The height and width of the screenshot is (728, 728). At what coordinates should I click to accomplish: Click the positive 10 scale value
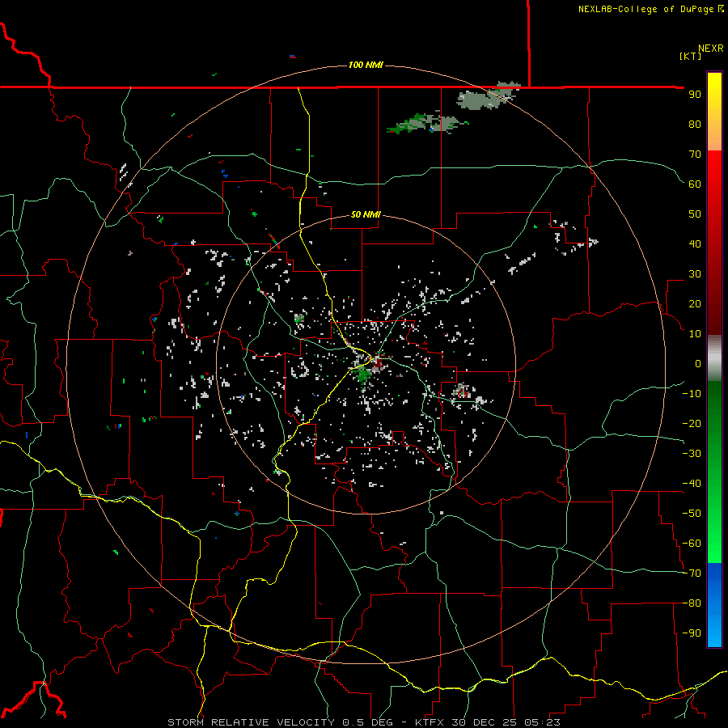click(x=695, y=334)
